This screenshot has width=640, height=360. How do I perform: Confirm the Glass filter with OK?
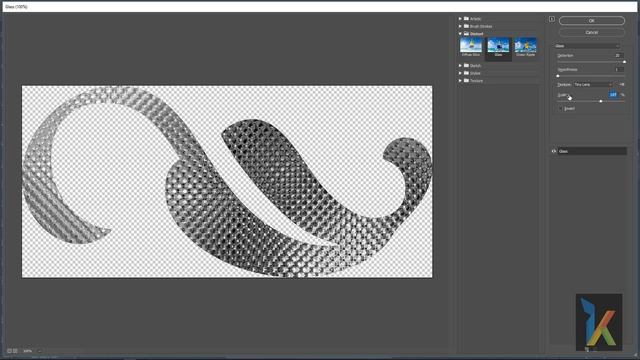click(591, 20)
